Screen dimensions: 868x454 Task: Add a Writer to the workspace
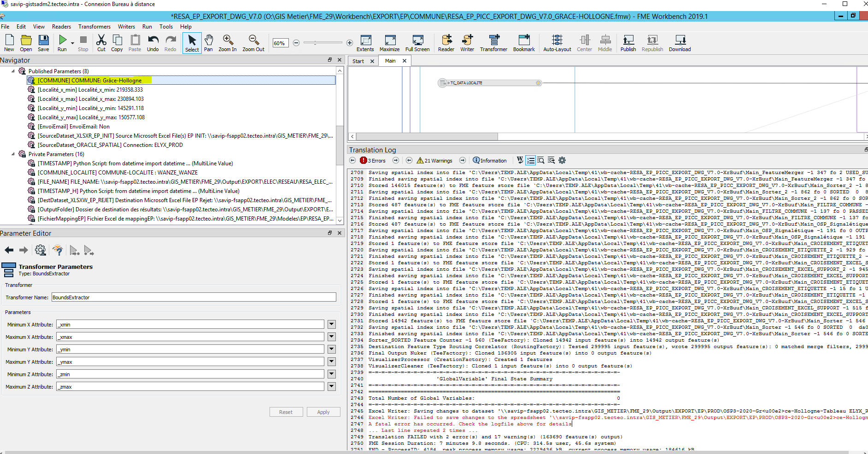click(x=467, y=43)
